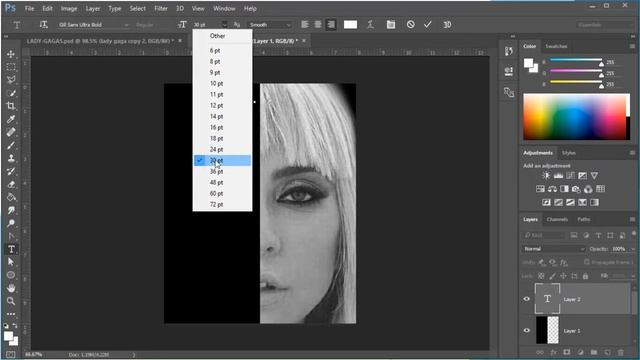This screenshot has height=360, width=640.
Task: Click the Create warped text icon
Action: [x=370, y=24]
